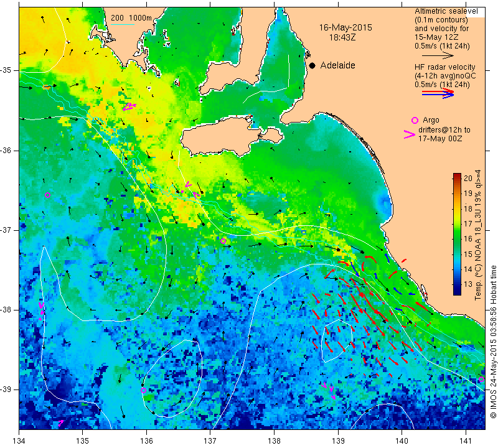This screenshot has height=448, width=498.
Task: Click the '17-May 00Z' legend text
Action: point(440,138)
